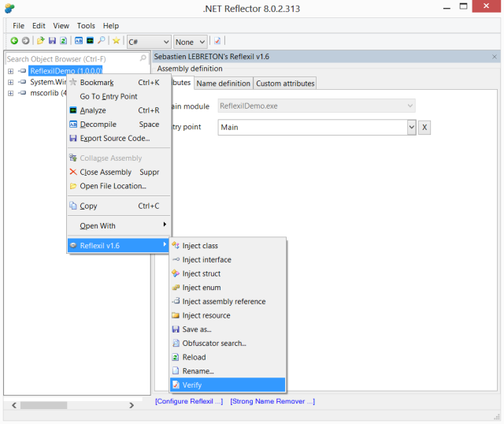Maximize the .NET Reflector window
Screen dimensions: 504x424
tap(463, 6)
